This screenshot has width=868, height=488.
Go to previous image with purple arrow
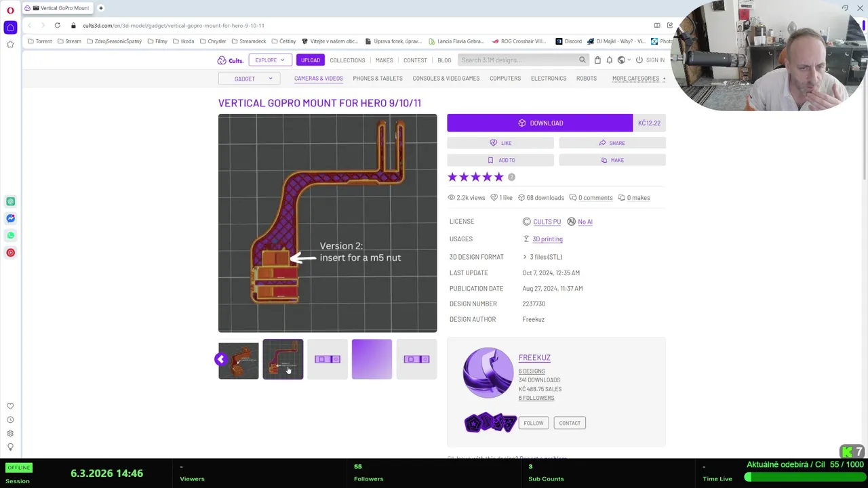click(x=221, y=359)
